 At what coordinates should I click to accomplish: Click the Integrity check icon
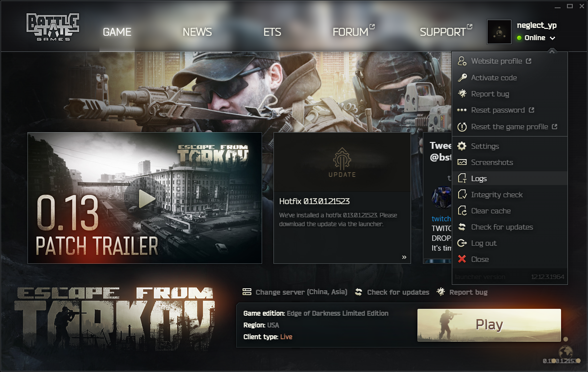pyautogui.click(x=462, y=194)
